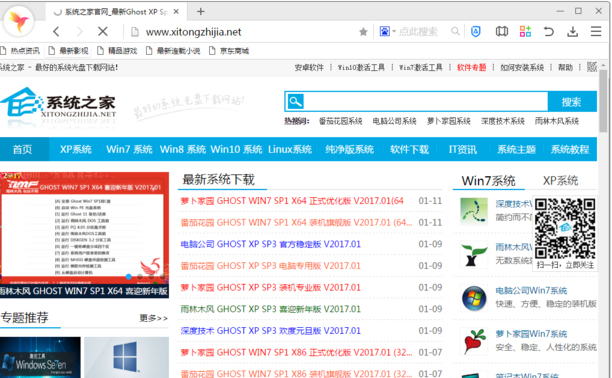
Task: Stop page loading with X button
Action: point(103,32)
